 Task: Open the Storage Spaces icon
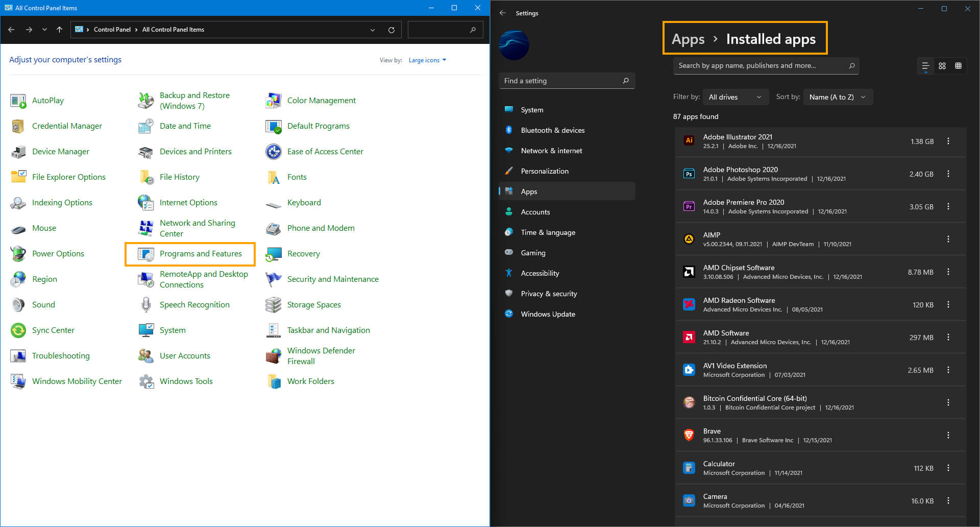point(274,305)
